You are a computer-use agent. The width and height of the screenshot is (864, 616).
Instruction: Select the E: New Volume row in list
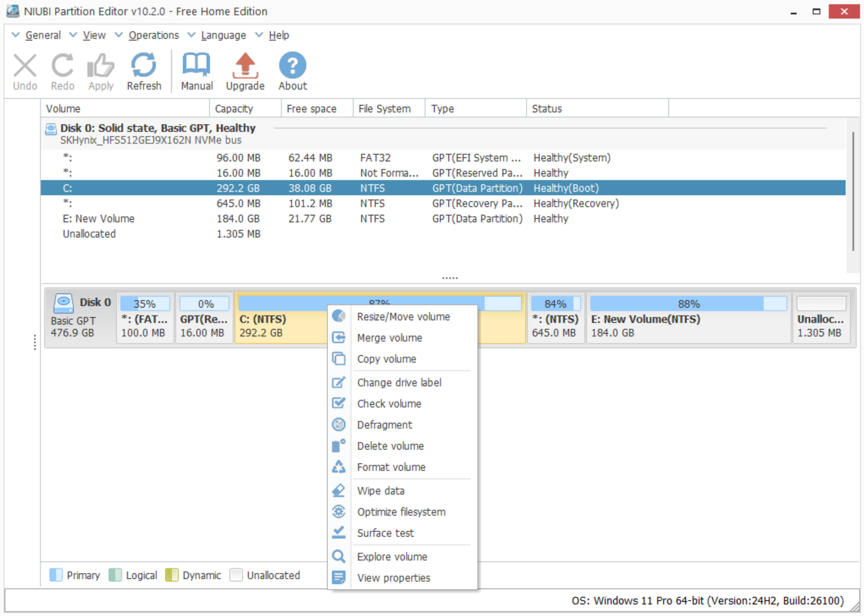(x=443, y=219)
